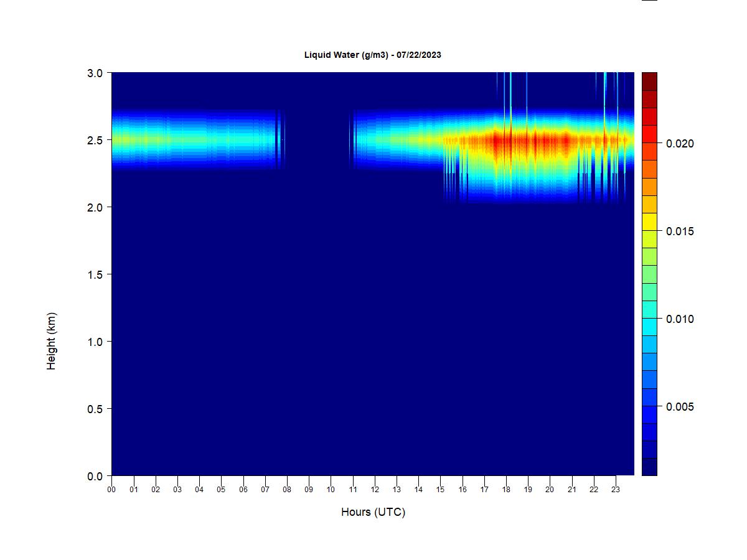747x560 pixels.
Task: Click hour tick label 12
Action: pos(374,490)
